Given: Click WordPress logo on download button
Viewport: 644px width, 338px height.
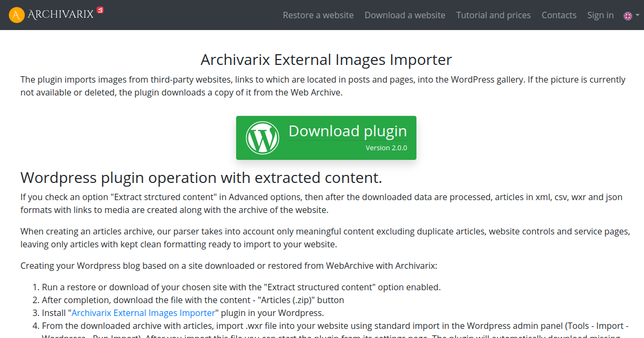Looking at the screenshot, I should click(x=262, y=137).
